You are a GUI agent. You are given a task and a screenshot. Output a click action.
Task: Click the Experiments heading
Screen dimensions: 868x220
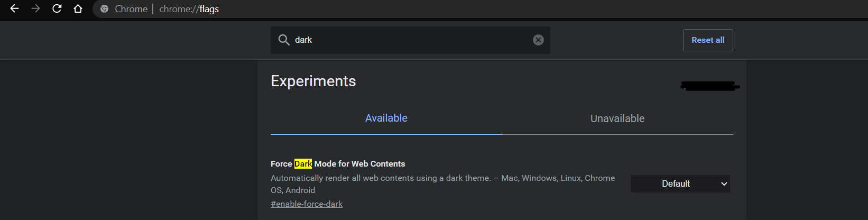[313, 81]
